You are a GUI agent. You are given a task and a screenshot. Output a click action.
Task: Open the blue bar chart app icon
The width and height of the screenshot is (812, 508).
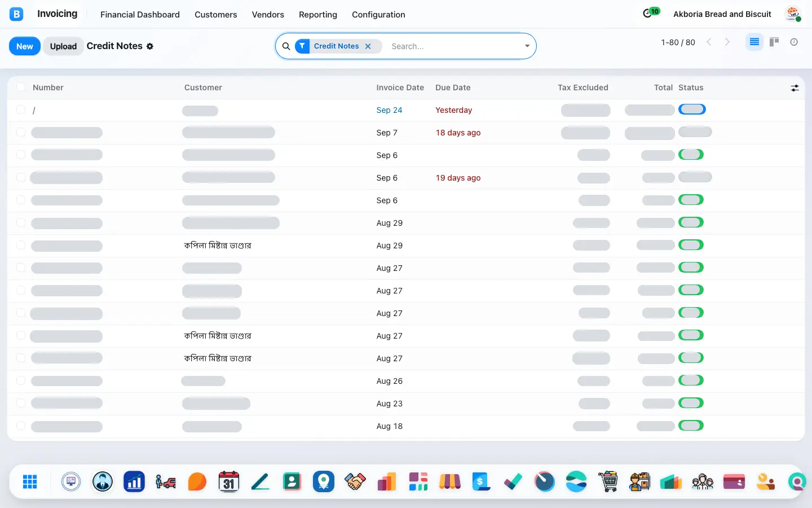click(x=134, y=481)
